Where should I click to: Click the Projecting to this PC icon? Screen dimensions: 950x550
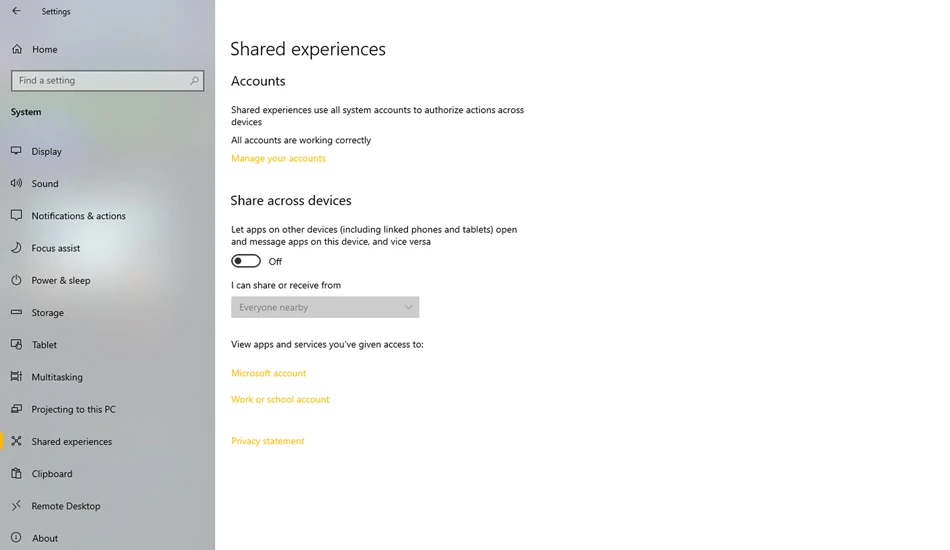pyautogui.click(x=16, y=409)
